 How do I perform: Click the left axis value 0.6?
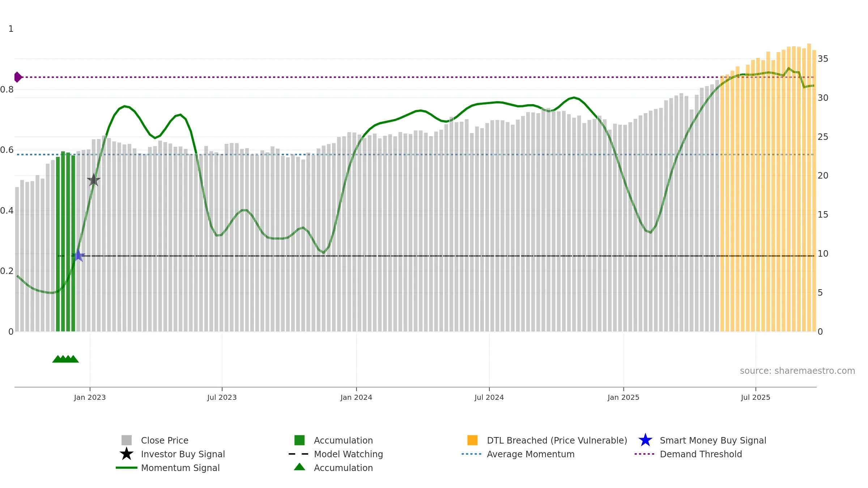click(7, 150)
